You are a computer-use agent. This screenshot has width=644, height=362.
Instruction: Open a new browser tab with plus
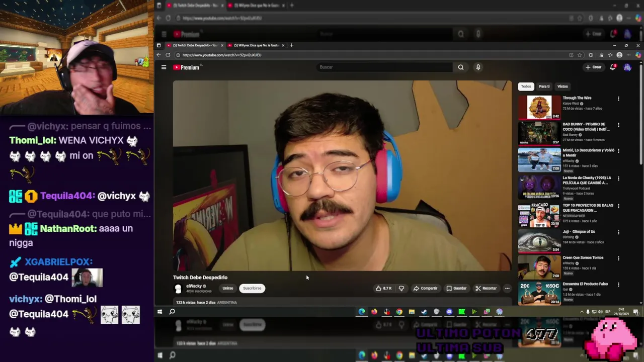point(291,45)
